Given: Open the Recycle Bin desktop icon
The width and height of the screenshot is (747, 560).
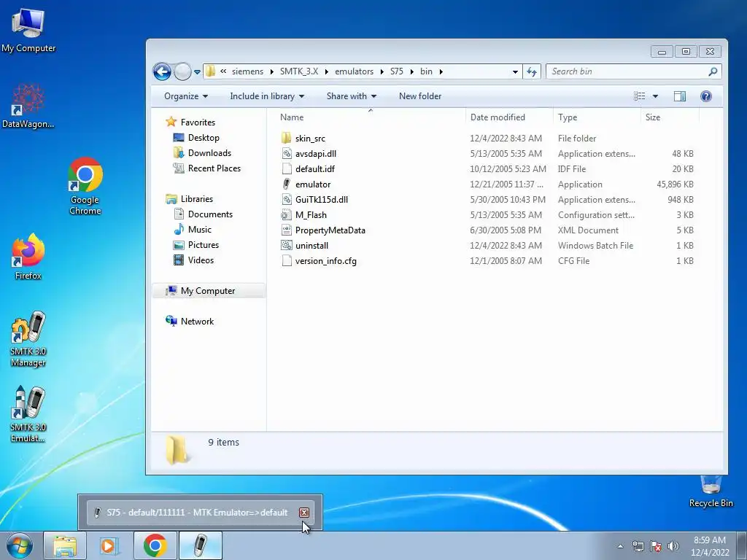Looking at the screenshot, I should (711, 491).
